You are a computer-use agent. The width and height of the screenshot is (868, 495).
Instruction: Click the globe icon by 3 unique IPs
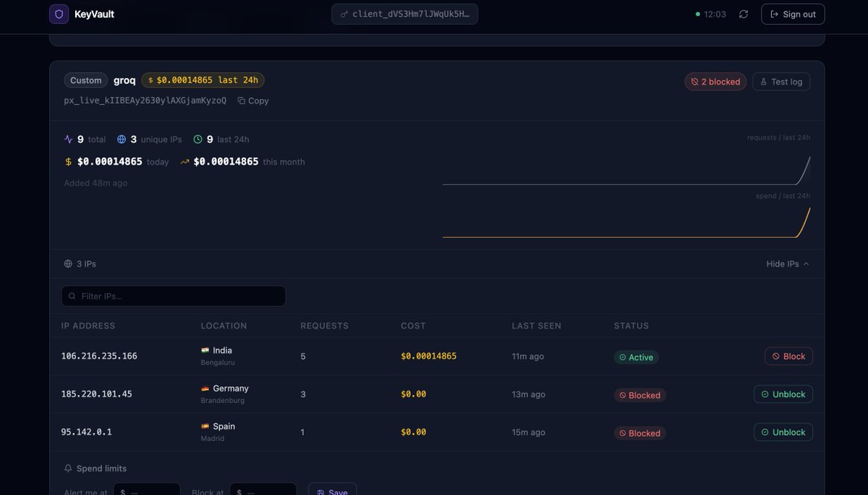click(122, 139)
